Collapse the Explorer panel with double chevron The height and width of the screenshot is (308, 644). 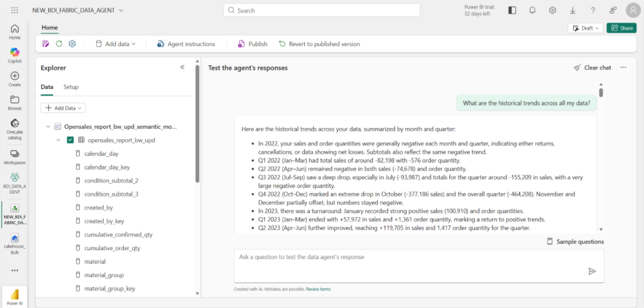[x=182, y=68]
